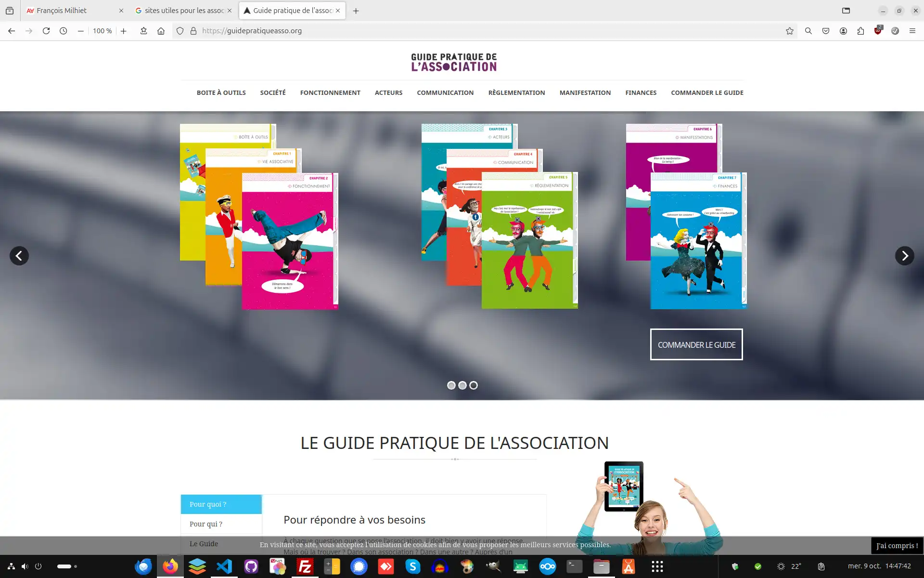Screen dimensions: 924x578
Task: Open the browsing history clock icon
Action: point(64,31)
